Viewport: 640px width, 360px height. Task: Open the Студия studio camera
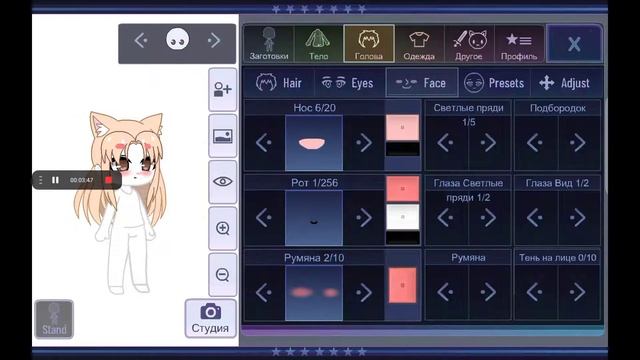211,318
